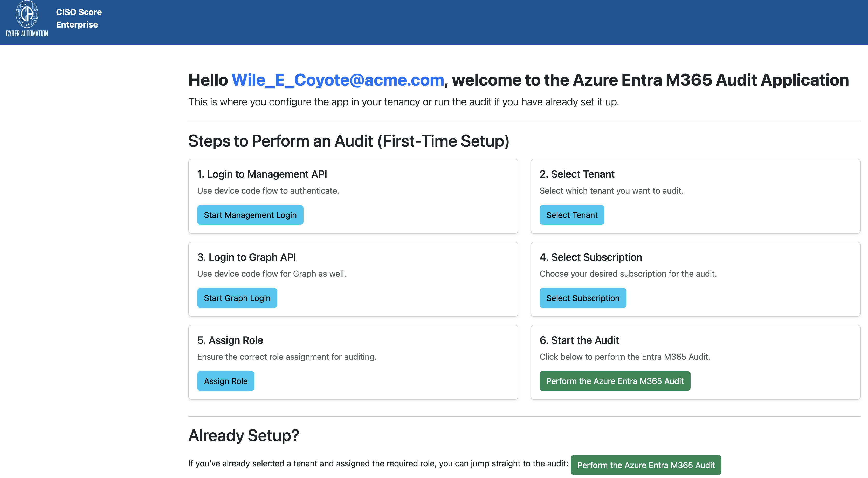This screenshot has width=868, height=478.
Task: Click the Select Subscription button
Action: [x=583, y=298]
